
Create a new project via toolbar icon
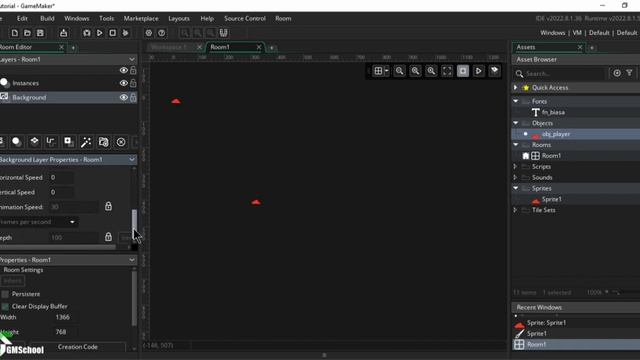click(x=15, y=33)
